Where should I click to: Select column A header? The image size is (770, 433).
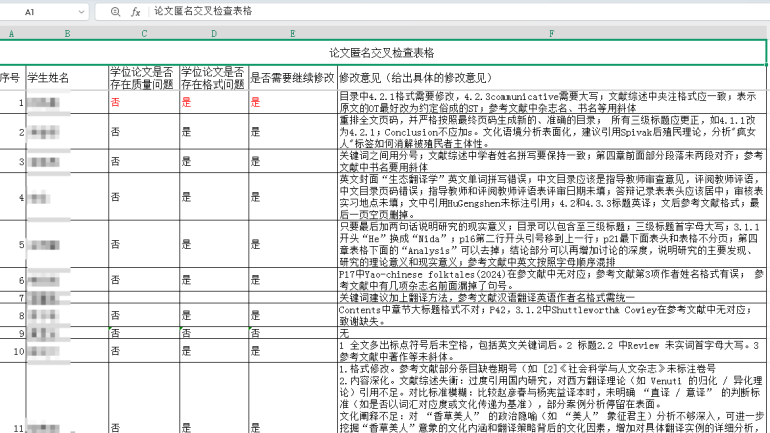11,33
